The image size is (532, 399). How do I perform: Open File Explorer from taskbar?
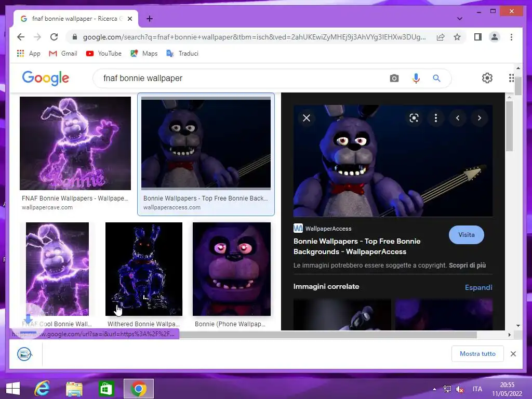click(74, 389)
